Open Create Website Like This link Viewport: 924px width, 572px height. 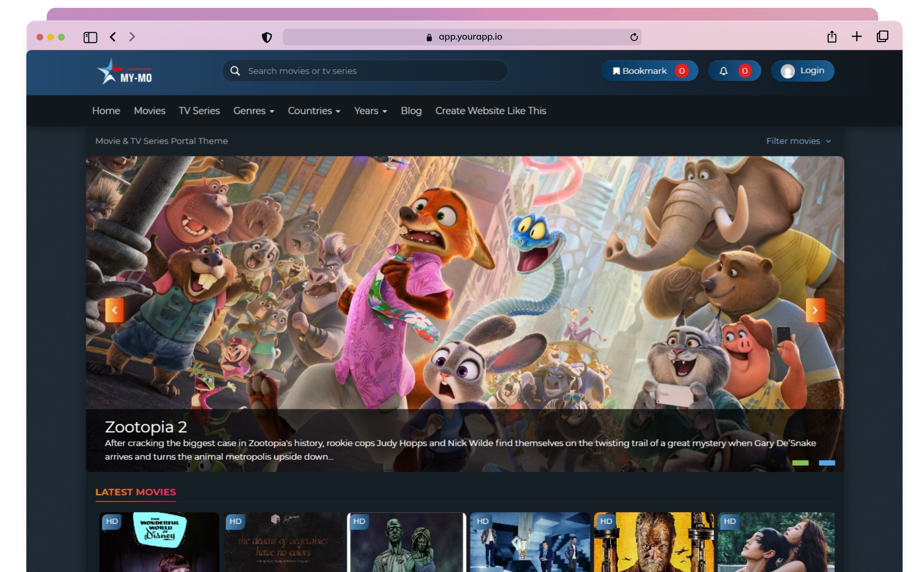pos(491,111)
